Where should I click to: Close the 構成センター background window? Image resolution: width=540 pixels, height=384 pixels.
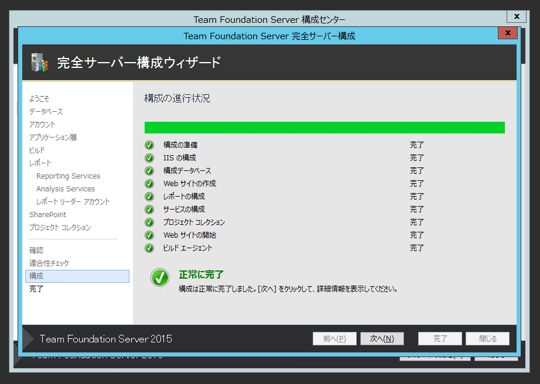point(517,17)
